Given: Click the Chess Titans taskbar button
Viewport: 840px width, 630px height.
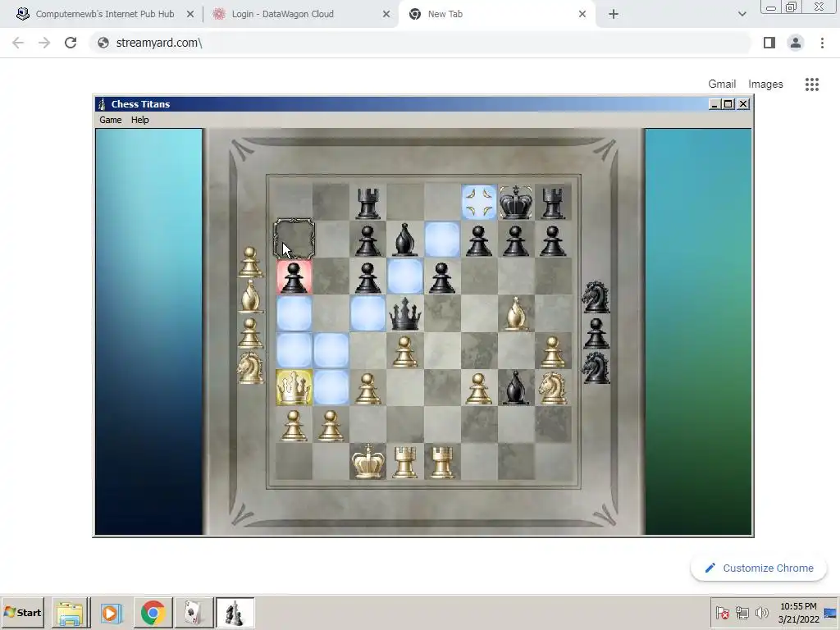Looking at the screenshot, I should [x=235, y=612].
